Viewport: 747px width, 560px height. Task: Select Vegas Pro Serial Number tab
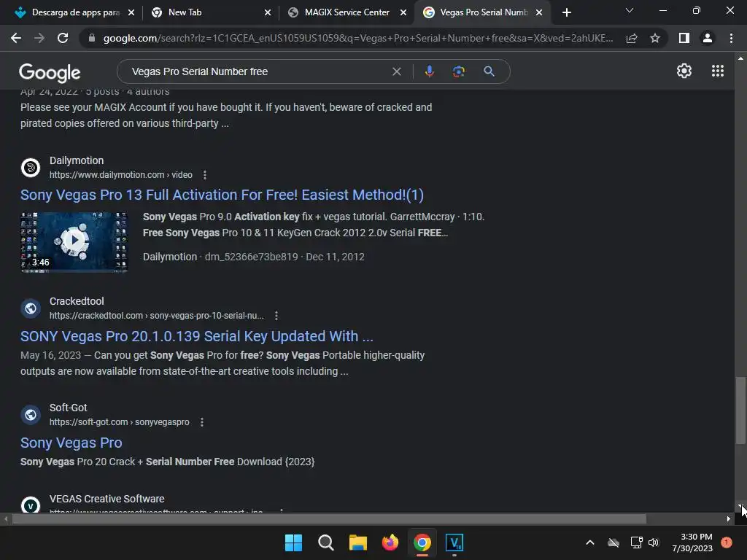click(x=483, y=12)
